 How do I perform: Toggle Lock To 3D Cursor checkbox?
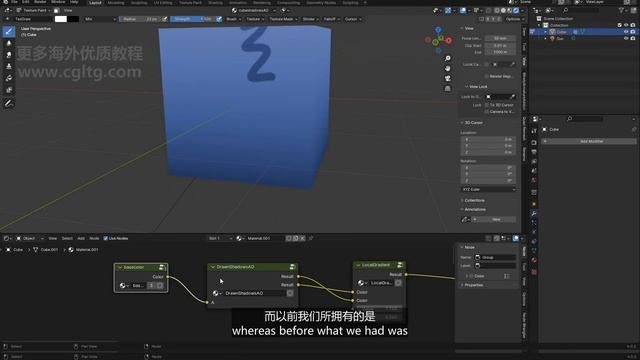487,105
